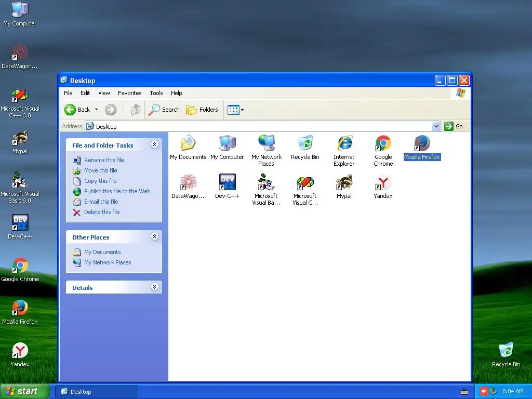This screenshot has width=532, height=399.
Task: Click the Up folder toolbar icon
Action: [136, 110]
